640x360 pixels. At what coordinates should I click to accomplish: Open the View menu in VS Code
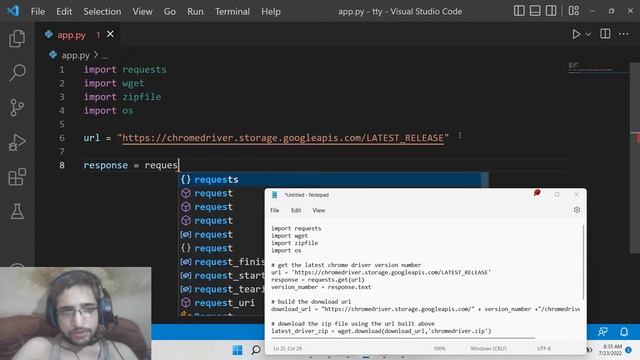click(x=142, y=11)
